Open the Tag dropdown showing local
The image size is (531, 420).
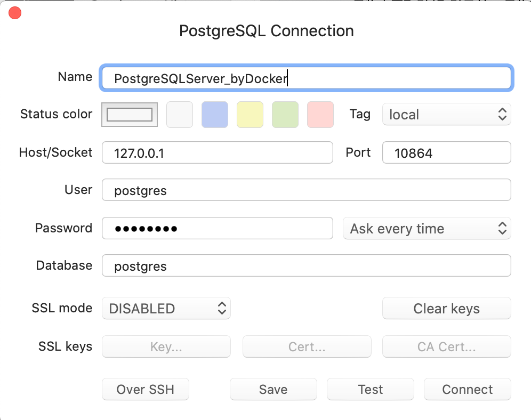[x=446, y=115]
